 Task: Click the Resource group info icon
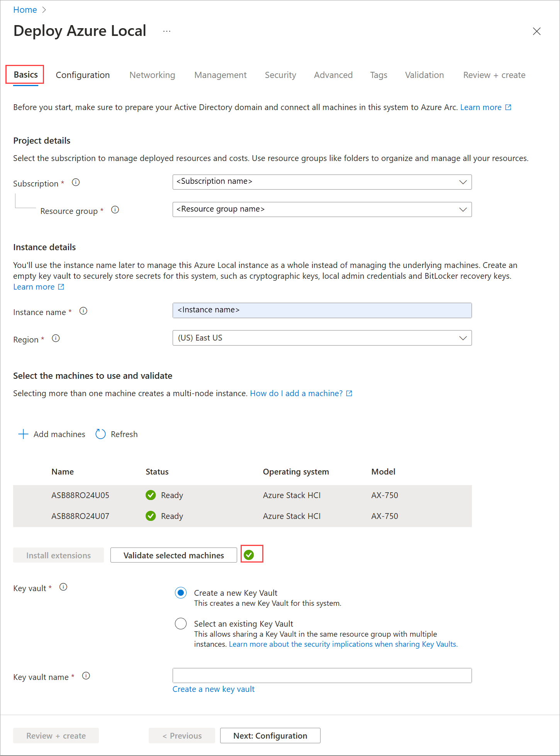[x=115, y=210]
